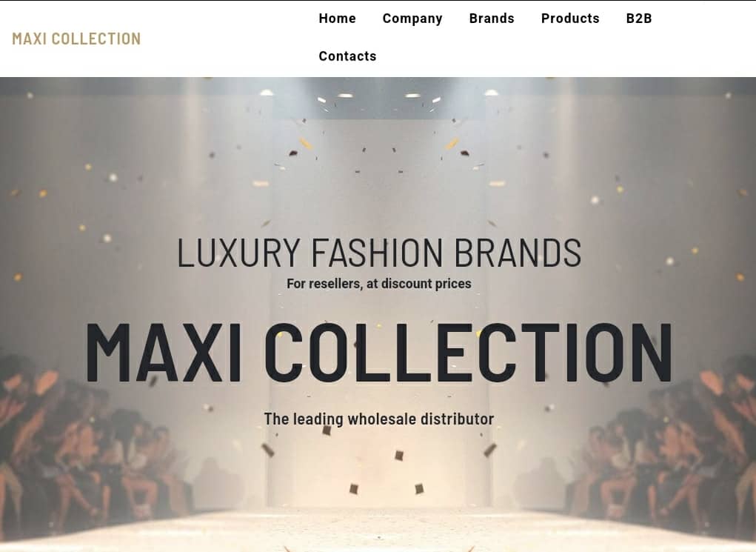
Task: Go to the Company menu item
Action: coord(412,19)
